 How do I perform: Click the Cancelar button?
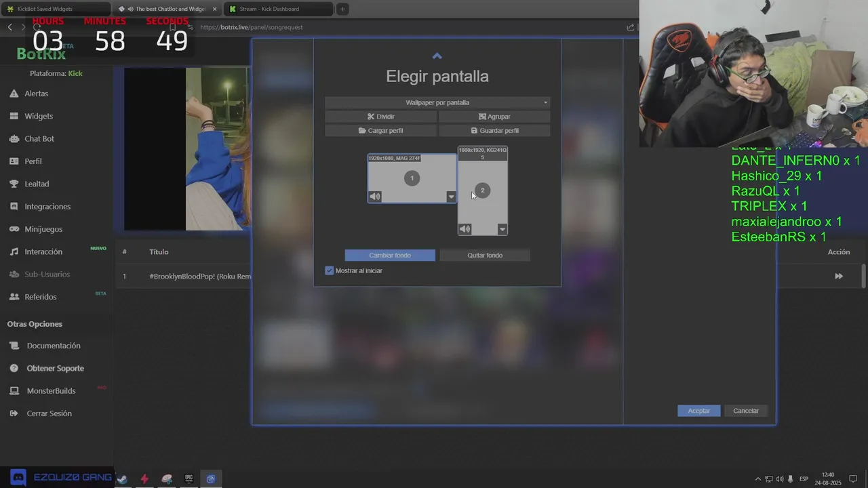pyautogui.click(x=746, y=411)
